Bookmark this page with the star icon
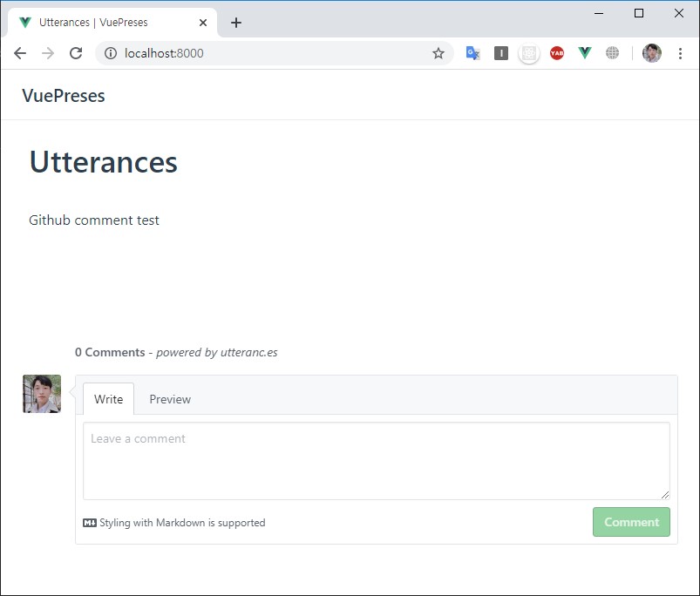Image resolution: width=700 pixels, height=596 pixels. (x=438, y=53)
